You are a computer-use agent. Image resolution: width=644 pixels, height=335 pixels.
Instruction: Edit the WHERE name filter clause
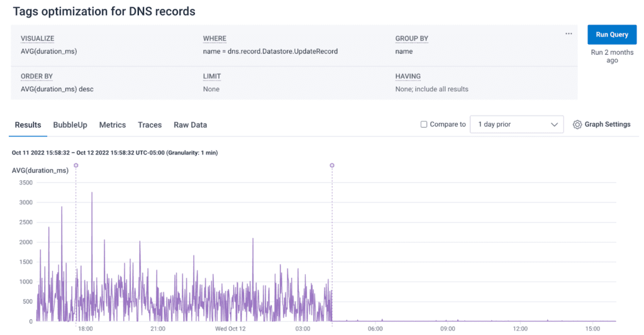[270, 52]
